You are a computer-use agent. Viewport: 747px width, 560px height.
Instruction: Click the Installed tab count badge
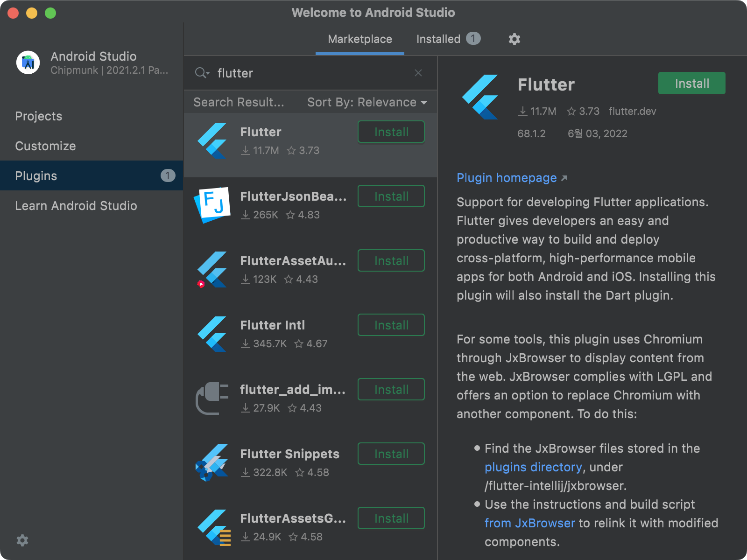[x=473, y=39]
